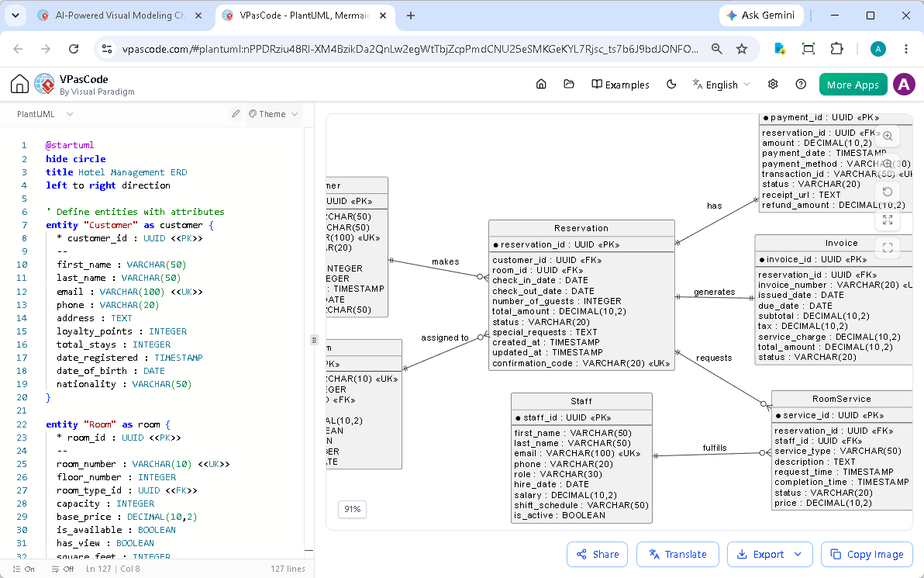Click 'entity "Customer" as customer {' line
This screenshot has height=578, width=924.
point(129,225)
